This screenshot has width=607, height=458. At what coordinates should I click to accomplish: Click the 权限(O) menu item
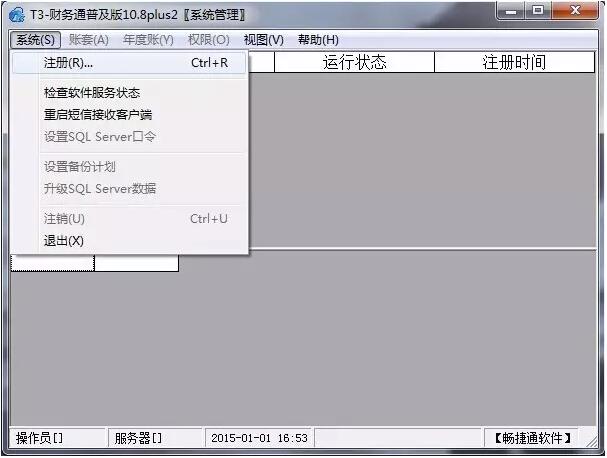pyautogui.click(x=209, y=40)
